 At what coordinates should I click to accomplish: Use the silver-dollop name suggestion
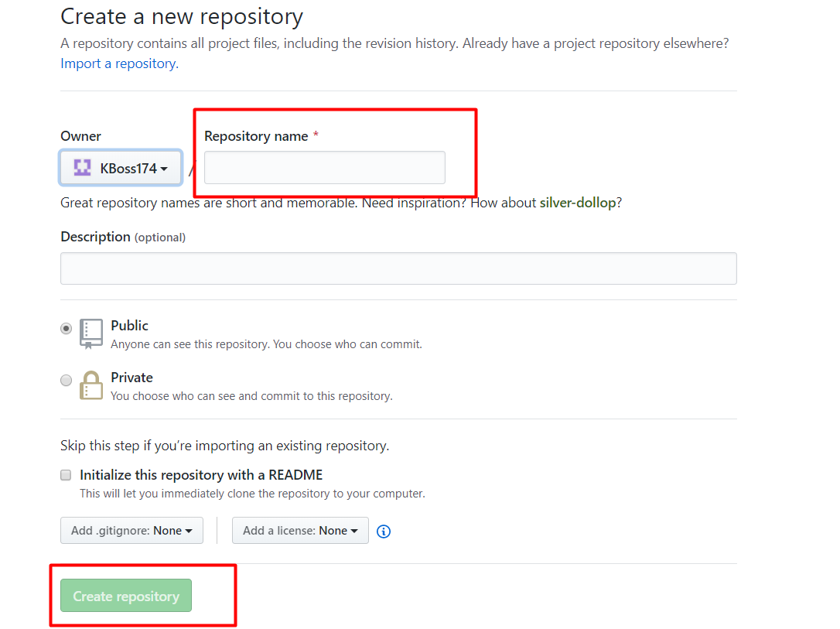click(x=578, y=203)
